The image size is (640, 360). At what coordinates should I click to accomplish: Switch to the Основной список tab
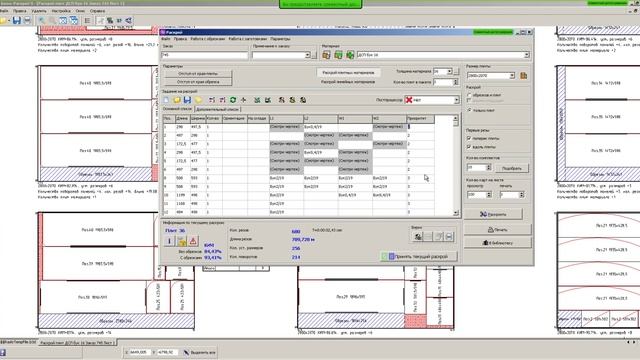pyautogui.click(x=178, y=109)
